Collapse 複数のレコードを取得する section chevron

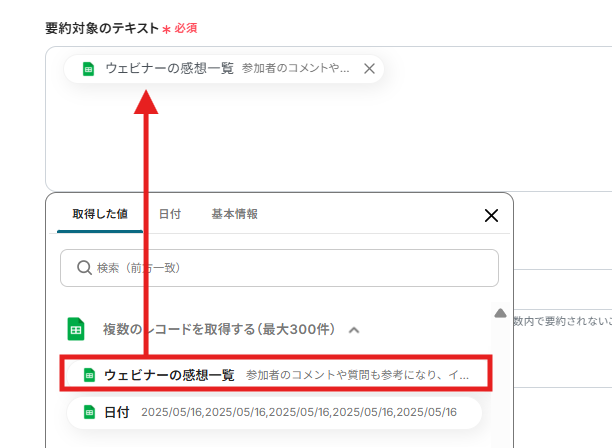click(x=354, y=330)
